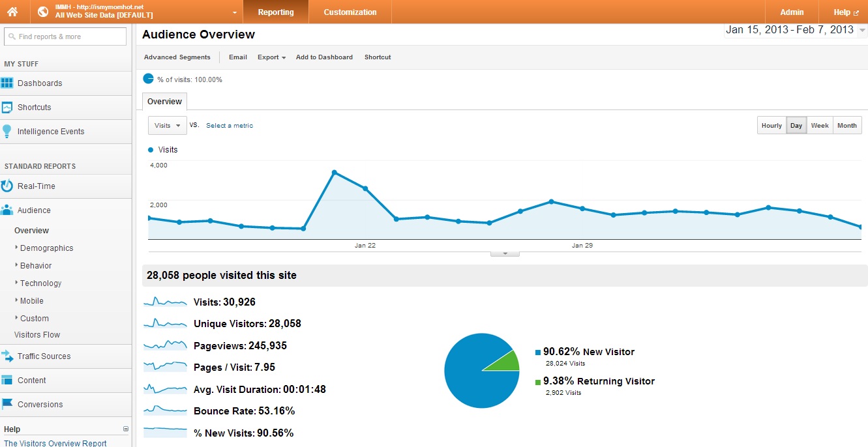
Task: Open Intelligence Events lightbulb icon
Action: click(7, 132)
